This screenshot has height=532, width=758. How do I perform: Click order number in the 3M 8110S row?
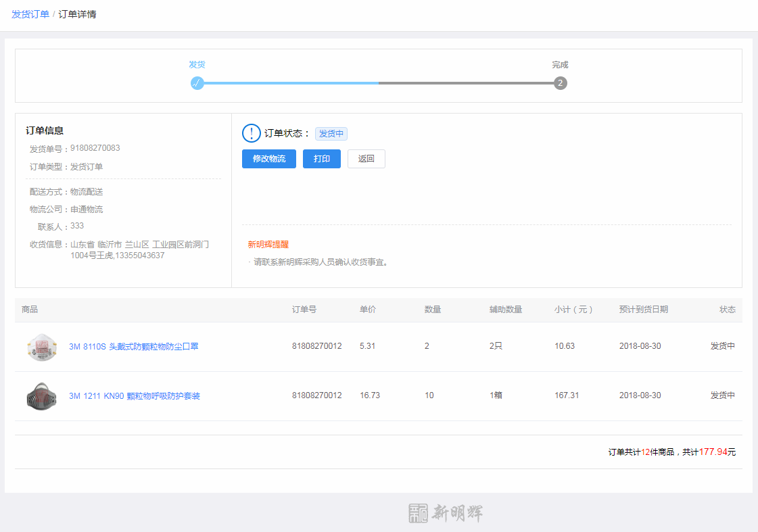316,346
